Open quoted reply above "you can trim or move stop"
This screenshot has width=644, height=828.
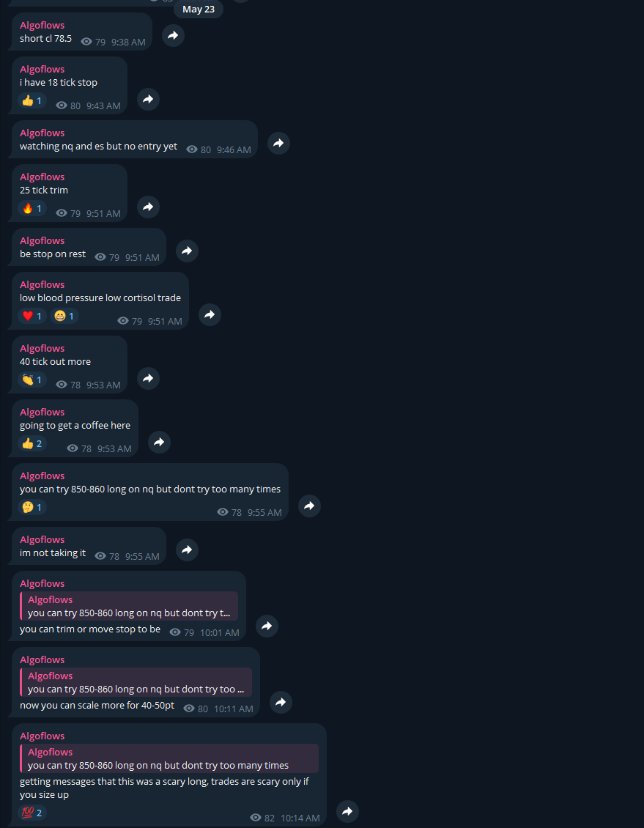click(x=129, y=606)
